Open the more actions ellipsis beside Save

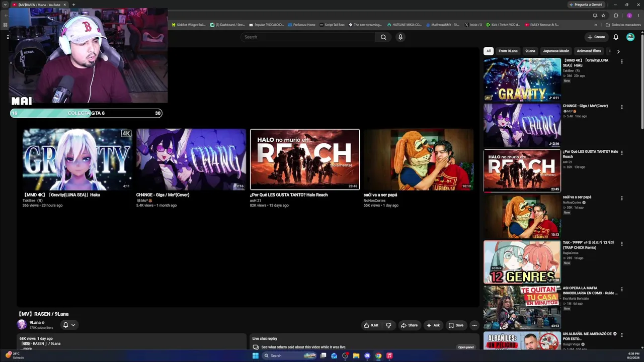474,325
